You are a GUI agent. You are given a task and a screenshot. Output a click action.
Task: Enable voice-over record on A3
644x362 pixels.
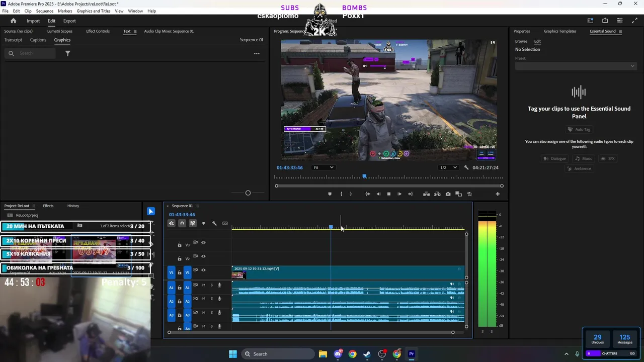[x=219, y=313]
